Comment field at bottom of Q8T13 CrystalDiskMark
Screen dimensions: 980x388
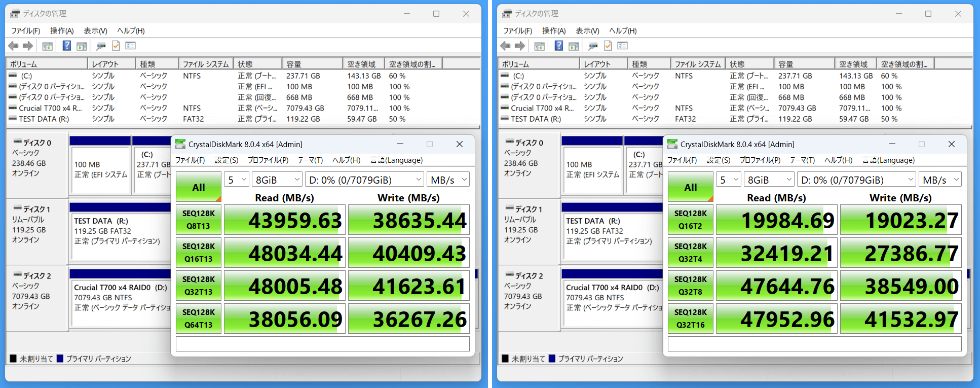(x=323, y=344)
